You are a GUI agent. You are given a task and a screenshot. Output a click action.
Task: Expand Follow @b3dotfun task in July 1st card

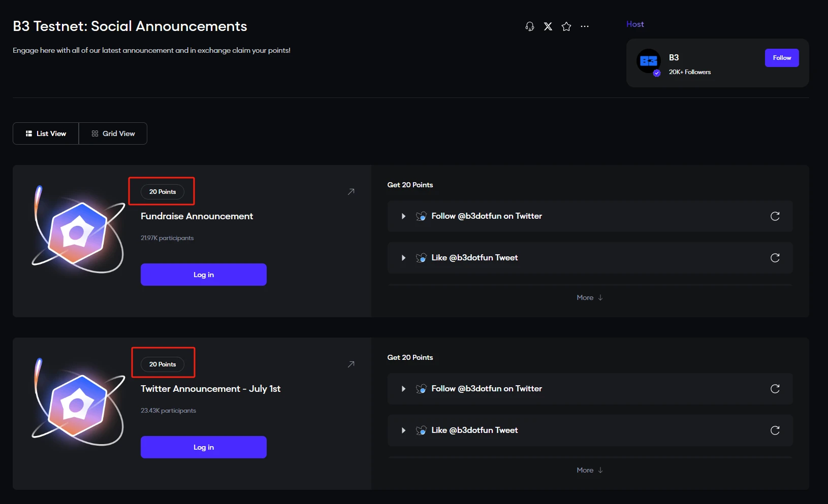point(403,389)
